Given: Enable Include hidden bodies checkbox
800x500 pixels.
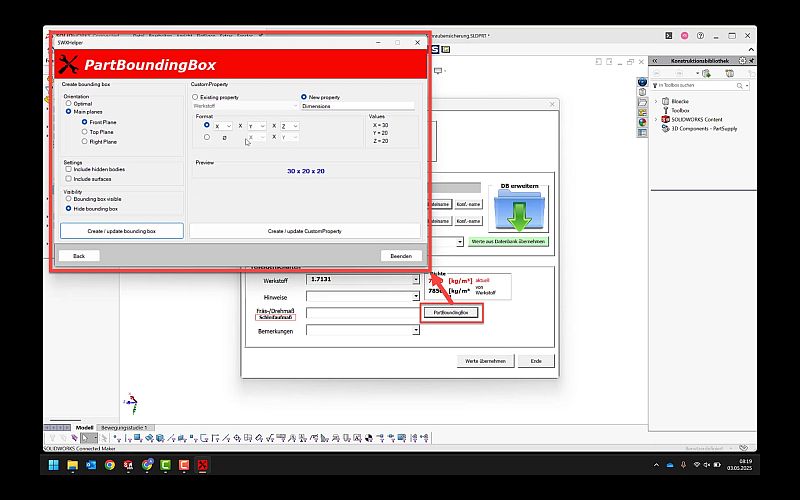Looking at the screenshot, I should coord(68,169).
